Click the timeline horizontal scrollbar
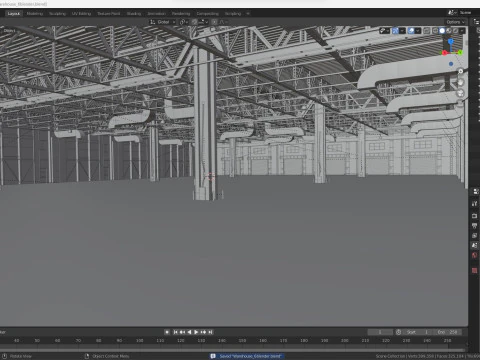The image size is (480, 360). pos(232,350)
